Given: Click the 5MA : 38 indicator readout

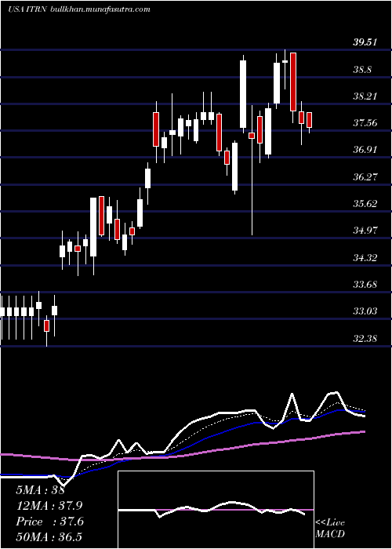Looking at the screenshot, I should pos(40,490).
